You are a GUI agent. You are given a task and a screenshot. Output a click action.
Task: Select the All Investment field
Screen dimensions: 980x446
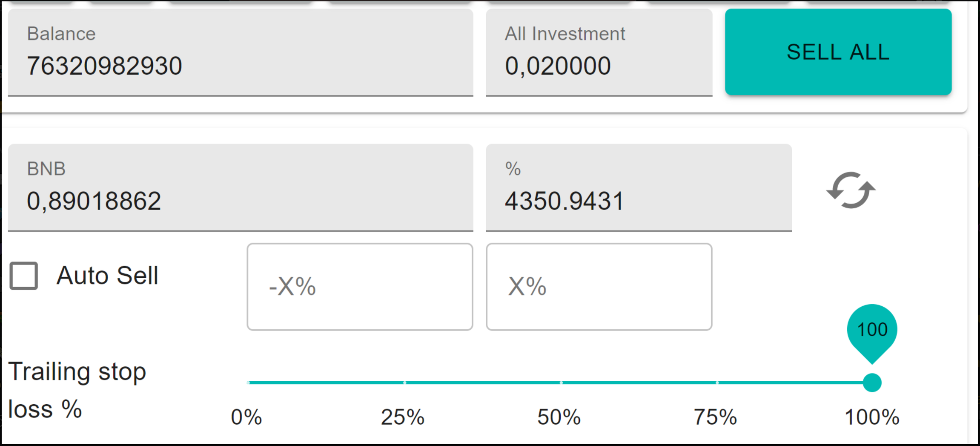[x=599, y=53]
